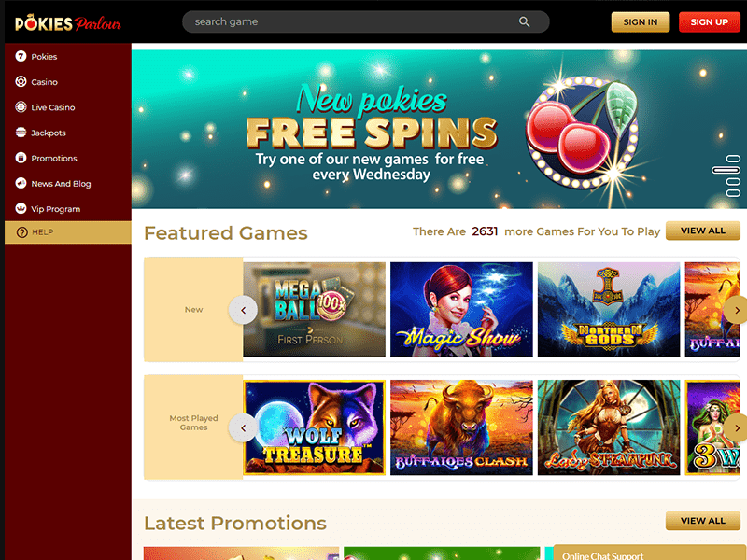The height and width of the screenshot is (560, 747).
Task: Click the Vip Program crown icon
Action: coord(21,208)
